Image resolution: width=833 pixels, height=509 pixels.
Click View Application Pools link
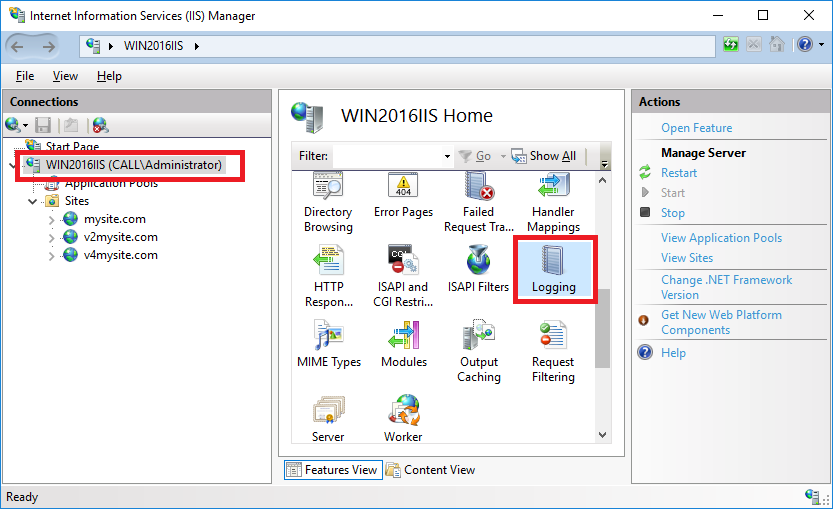[721, 237]
